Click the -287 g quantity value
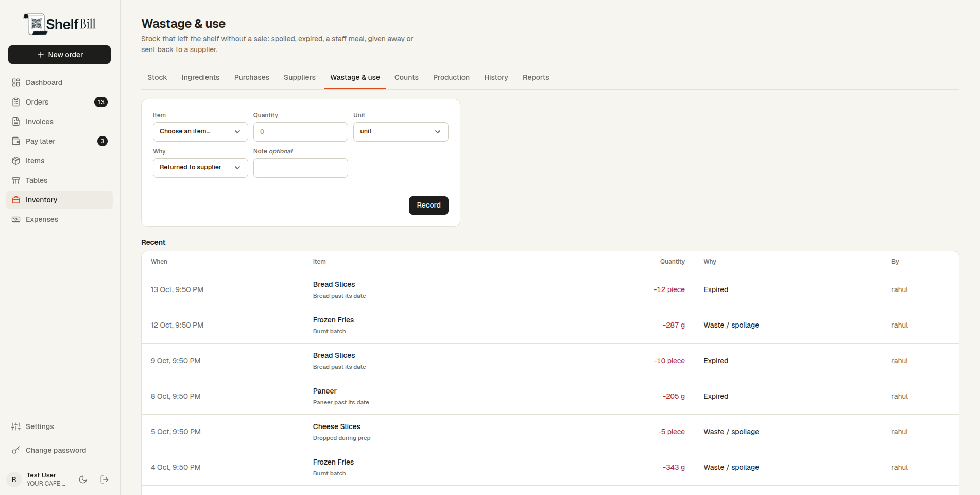 [674, 326]
